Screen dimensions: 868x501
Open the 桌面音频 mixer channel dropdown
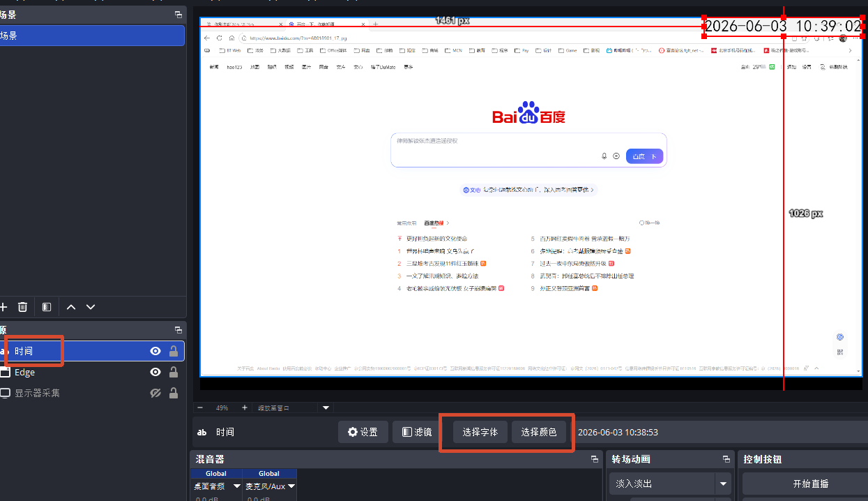tap(237, 486)
